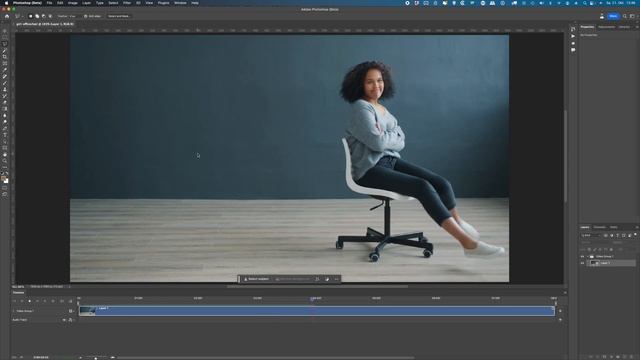Select the Dodge tool
Screen dimensions: 640x360
pos(5,122)
